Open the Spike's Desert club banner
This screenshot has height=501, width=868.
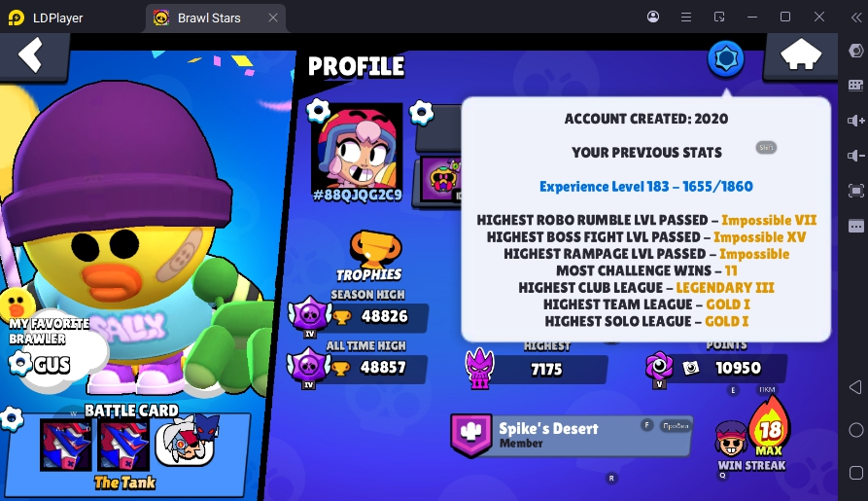point(571,436)
